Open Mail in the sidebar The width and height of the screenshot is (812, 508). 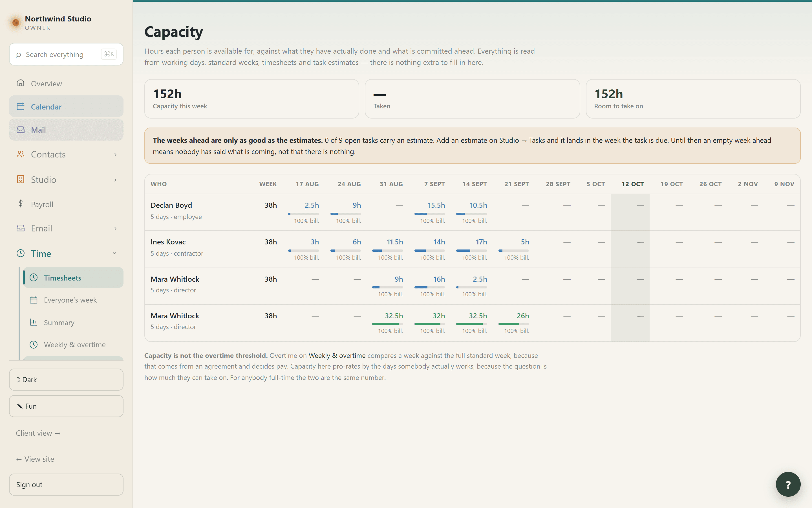(x=66, y=130)
